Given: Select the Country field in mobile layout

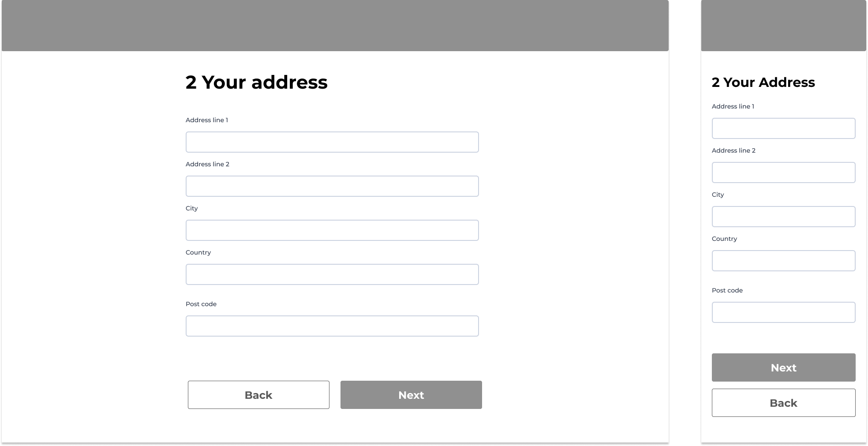Looking at the screenshot, I should [783, 261].
